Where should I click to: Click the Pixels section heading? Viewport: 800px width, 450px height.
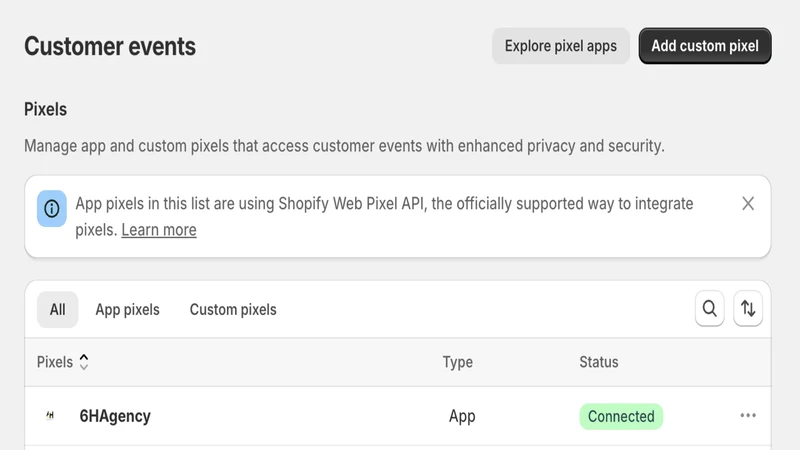click(x=45, y=109)
